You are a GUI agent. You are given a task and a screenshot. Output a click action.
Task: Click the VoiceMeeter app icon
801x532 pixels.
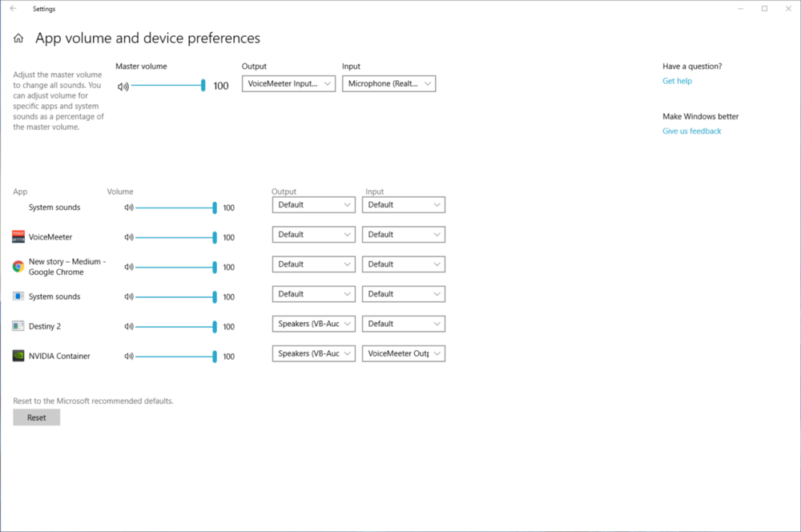18,237
